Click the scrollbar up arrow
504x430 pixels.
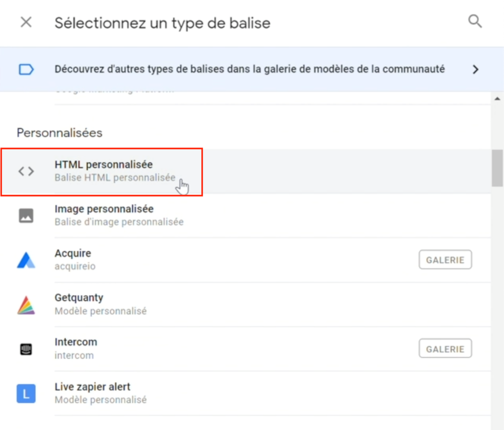click(x=497, y=99)
